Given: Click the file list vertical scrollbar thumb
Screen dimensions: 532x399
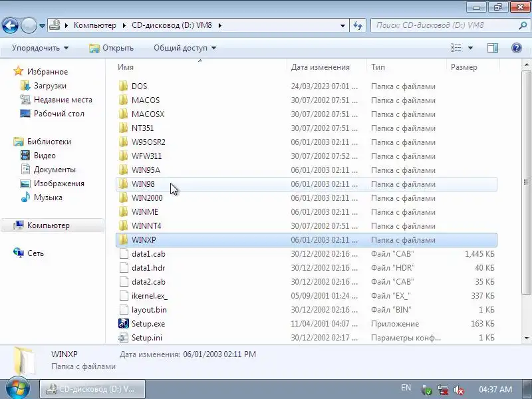Looking at the screenshot, I should pyautogui.click(x=526, y=182).
